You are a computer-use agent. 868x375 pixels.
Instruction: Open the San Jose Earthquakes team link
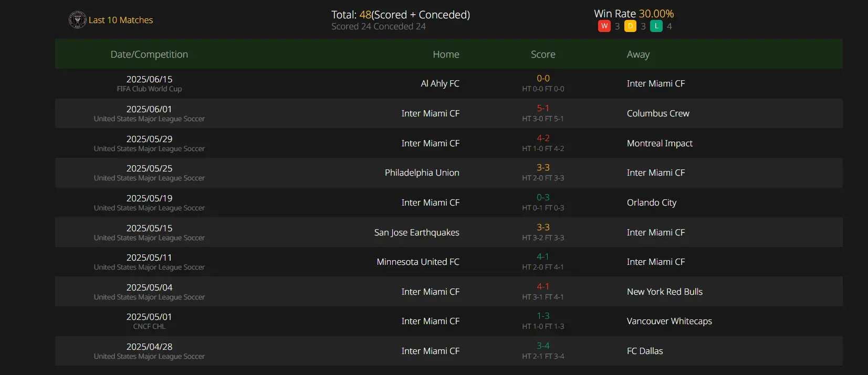pos(417,232)
